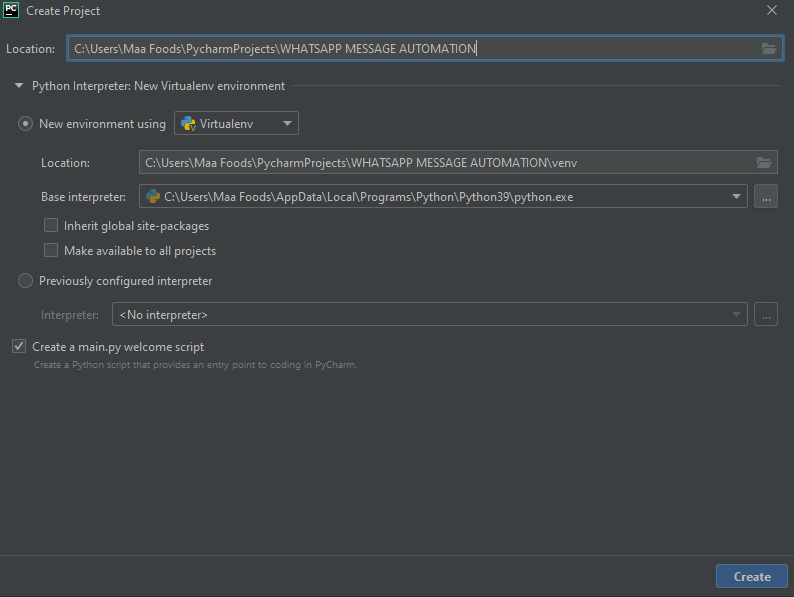
Task: Click the Create button
Action: pyautogui.click(x=751, y=576)
